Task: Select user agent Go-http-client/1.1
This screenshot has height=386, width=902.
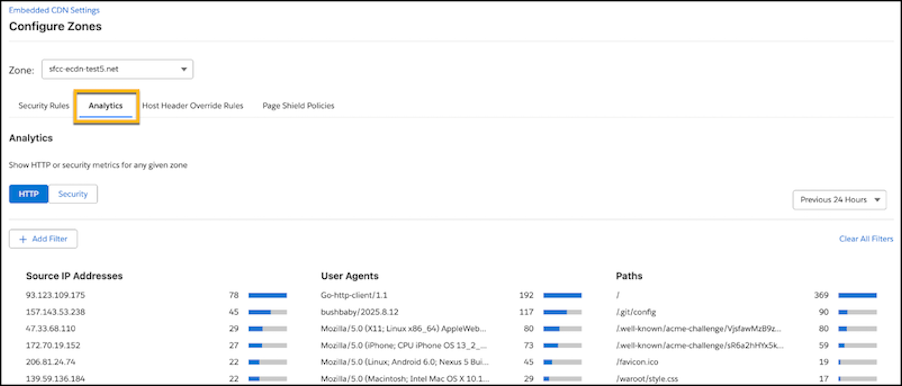Action: [354, 295]
